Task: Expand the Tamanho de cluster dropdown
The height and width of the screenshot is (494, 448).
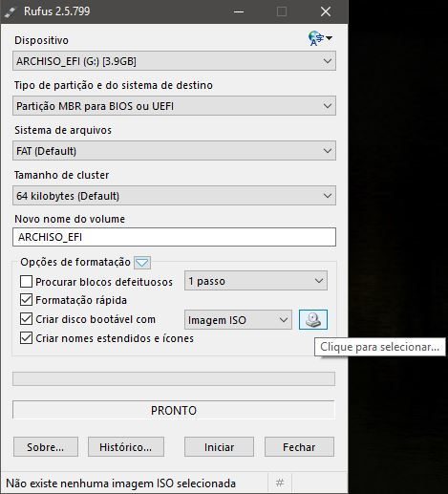Action: (x=174, y=196)
